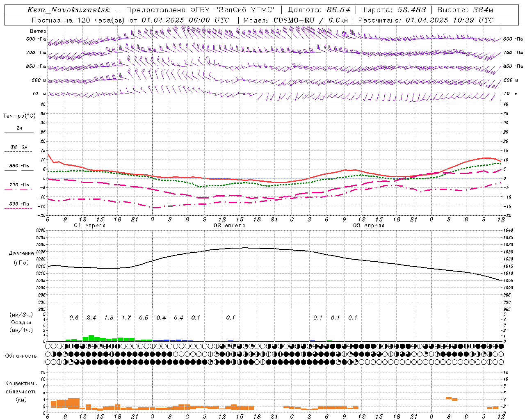Click the Рассчитано: 01.04.2025 10:39 UTC text
Viewport: 525px width, 420px height.
point(426,20)
